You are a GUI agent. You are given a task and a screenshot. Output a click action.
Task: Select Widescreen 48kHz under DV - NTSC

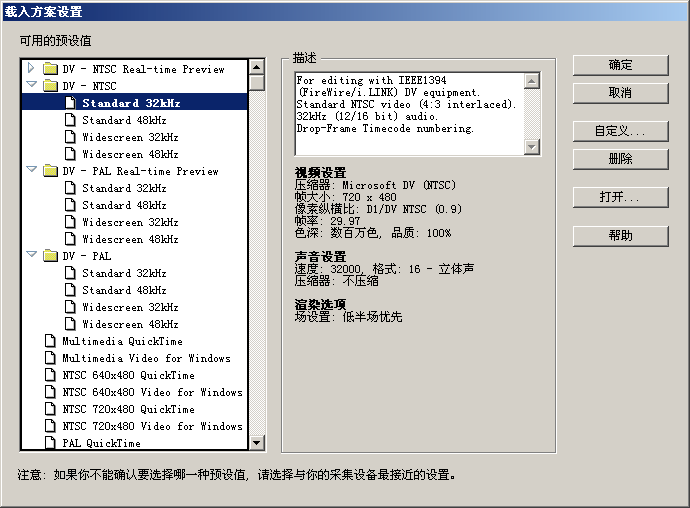[x=130, y=154]
